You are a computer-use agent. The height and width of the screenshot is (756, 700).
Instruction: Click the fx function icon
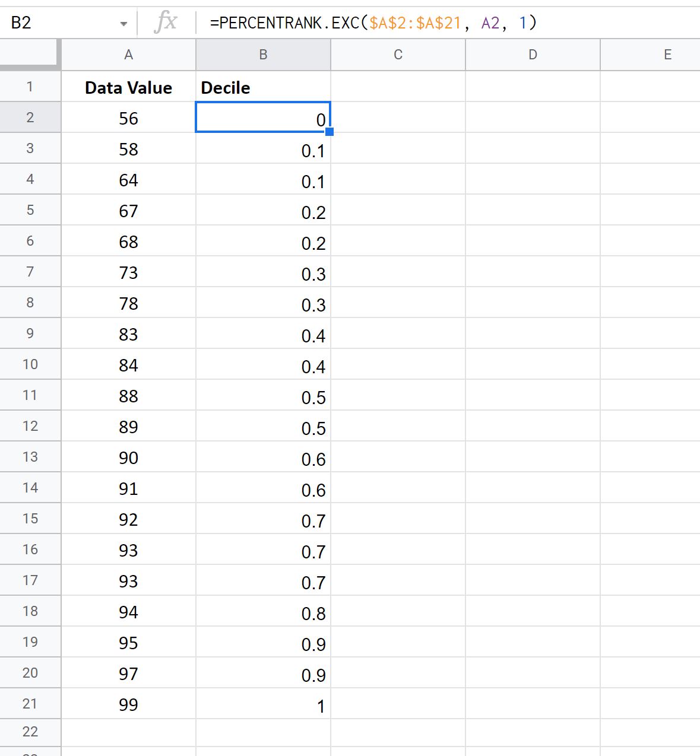(166, 21)
